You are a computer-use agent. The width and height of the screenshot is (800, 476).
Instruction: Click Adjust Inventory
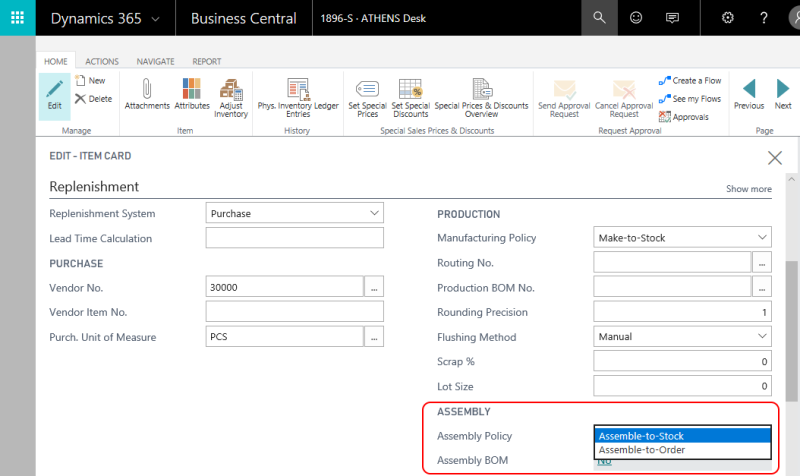coord(231,98)
